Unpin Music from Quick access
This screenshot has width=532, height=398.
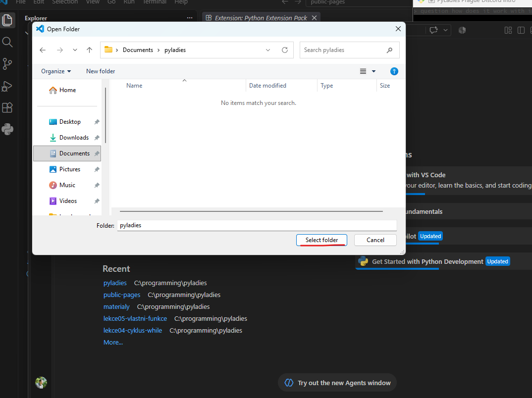[x=97, y=185]
